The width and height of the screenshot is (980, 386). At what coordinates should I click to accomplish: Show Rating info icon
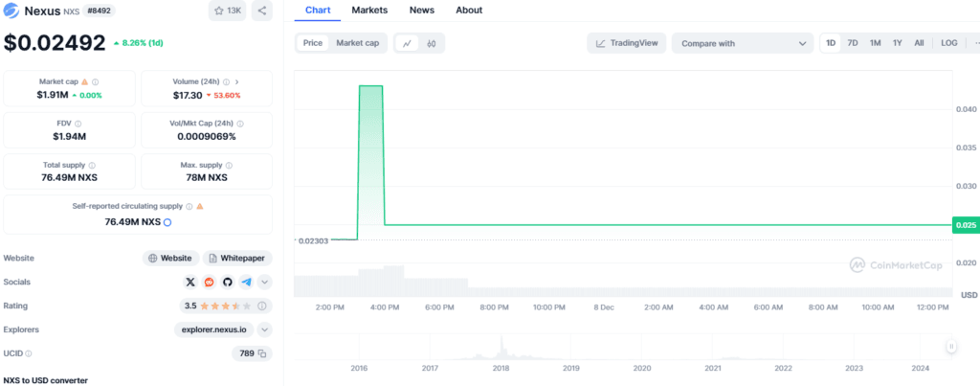[262, 306]
